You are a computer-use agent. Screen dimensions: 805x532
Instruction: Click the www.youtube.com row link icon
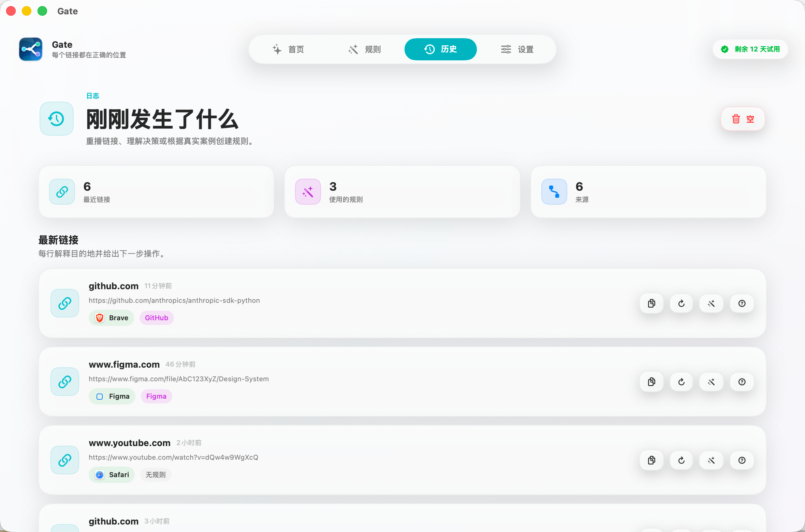coord(65,460)
